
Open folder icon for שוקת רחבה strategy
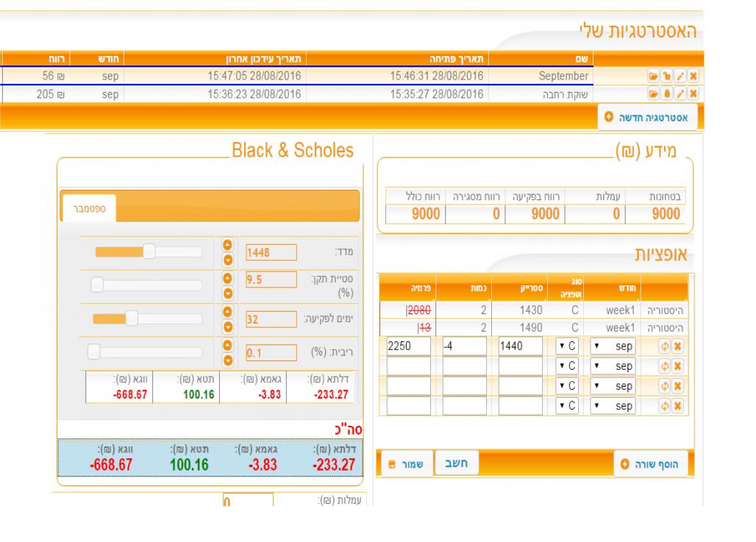[652, 94]
